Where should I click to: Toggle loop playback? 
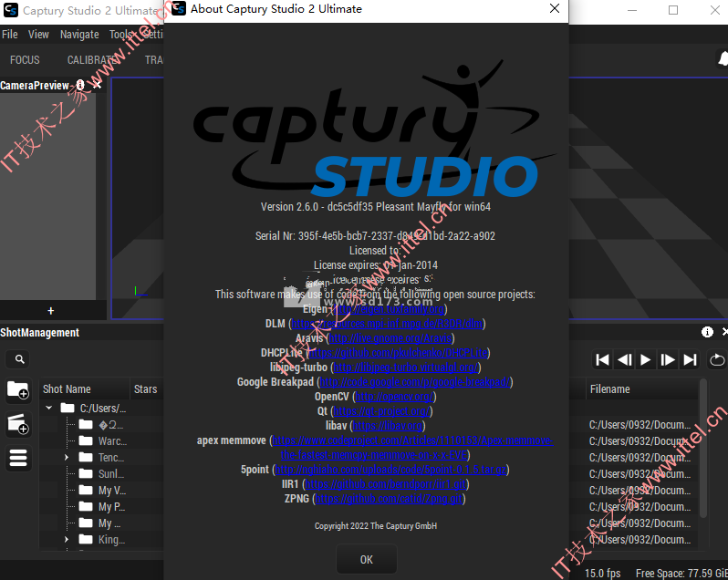point(717,359)
